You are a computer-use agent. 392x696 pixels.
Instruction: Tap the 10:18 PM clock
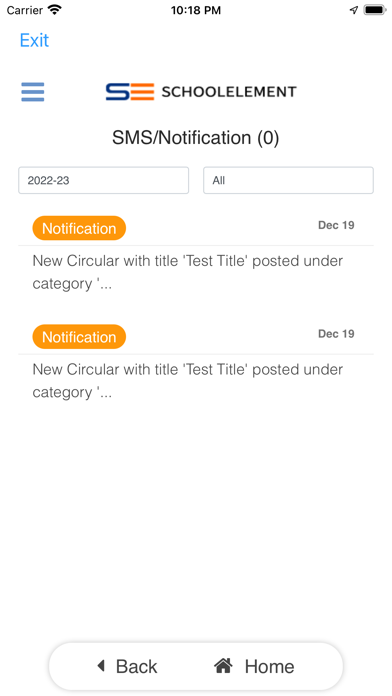pos(196,10)
